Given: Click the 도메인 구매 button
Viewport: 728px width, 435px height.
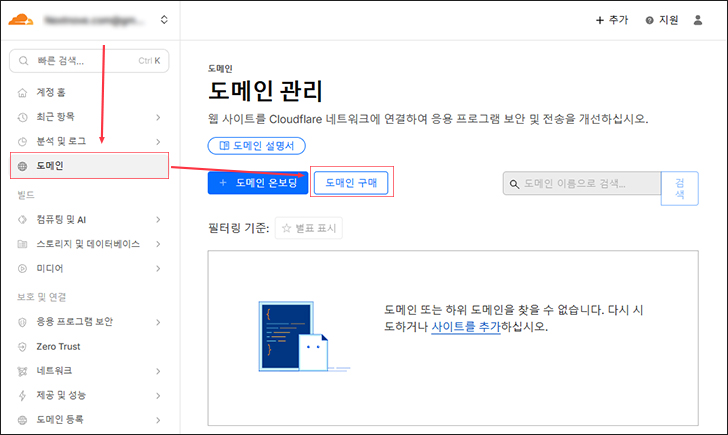Looking at the screenshot, I should [x=351, y=183].
